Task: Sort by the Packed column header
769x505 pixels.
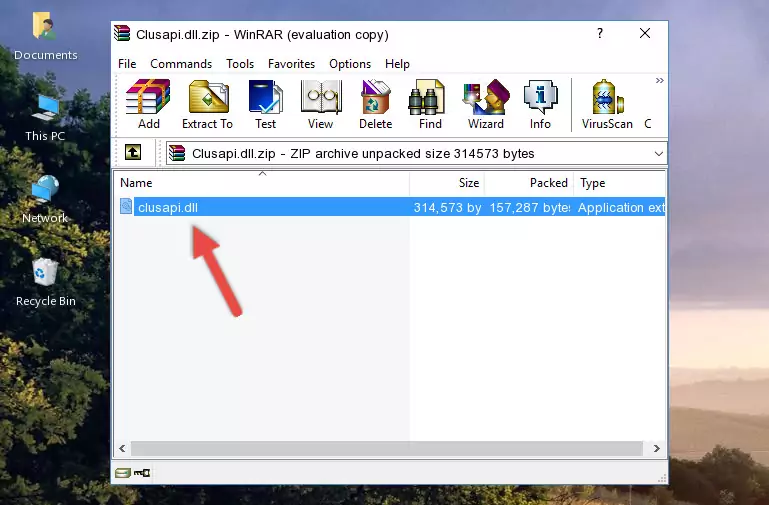Action: click(x=529, y=182)
